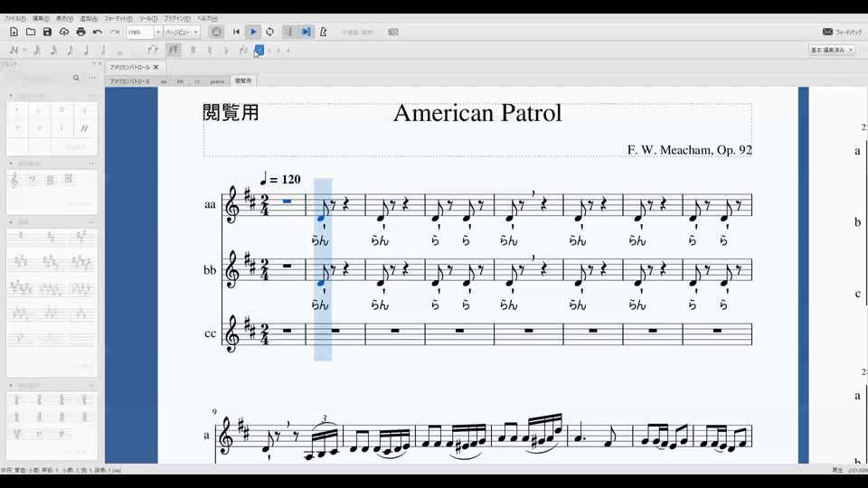Image resolution: width=868 pixels, height=488 pixels.
Task: Start playback with Play button
Action: tap(253, 33)
